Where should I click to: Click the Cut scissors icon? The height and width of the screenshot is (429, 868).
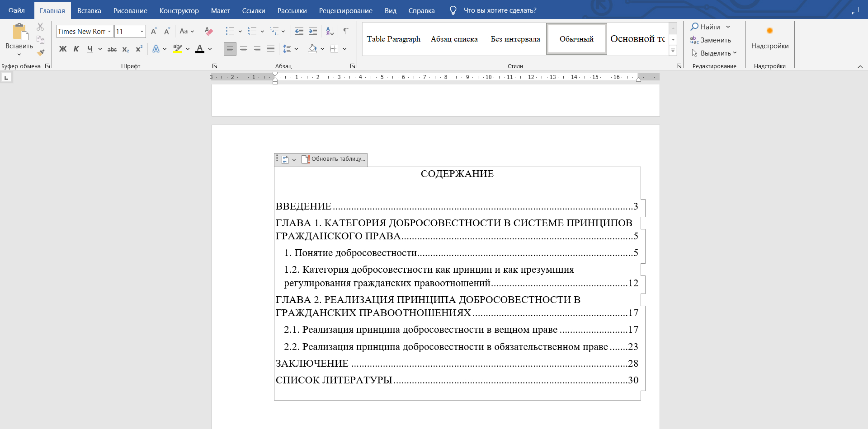(x=41, y=27)
